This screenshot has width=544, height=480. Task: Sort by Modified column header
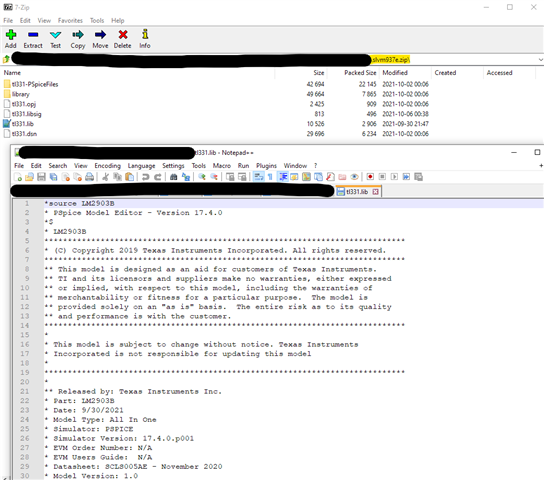pyautogui.click(x=395, y=73)
